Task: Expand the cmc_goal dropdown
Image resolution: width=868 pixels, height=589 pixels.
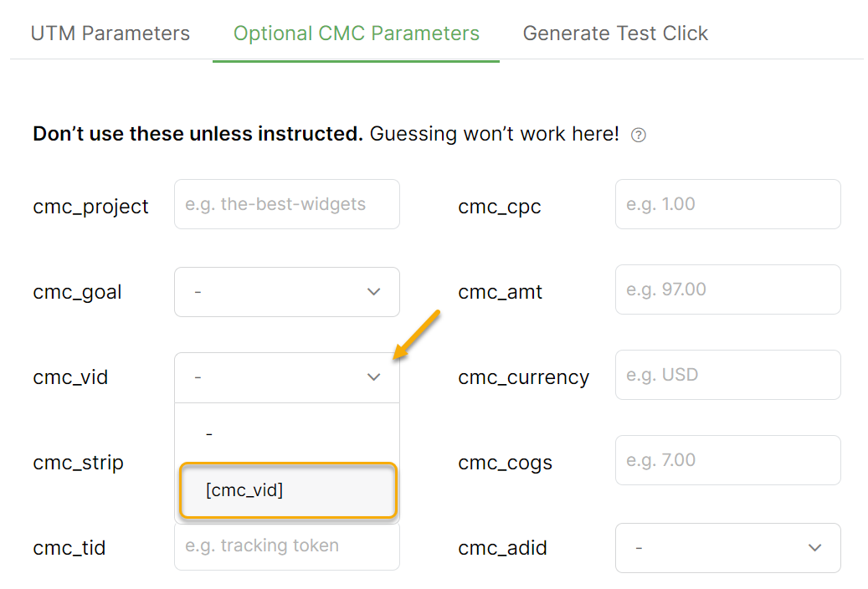Action: click(x=286, y=292)
